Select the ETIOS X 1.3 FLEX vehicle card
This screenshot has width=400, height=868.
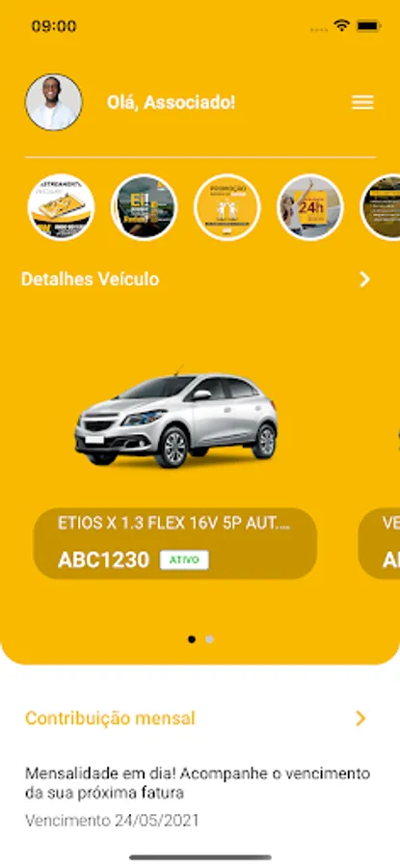click(174, 543)
